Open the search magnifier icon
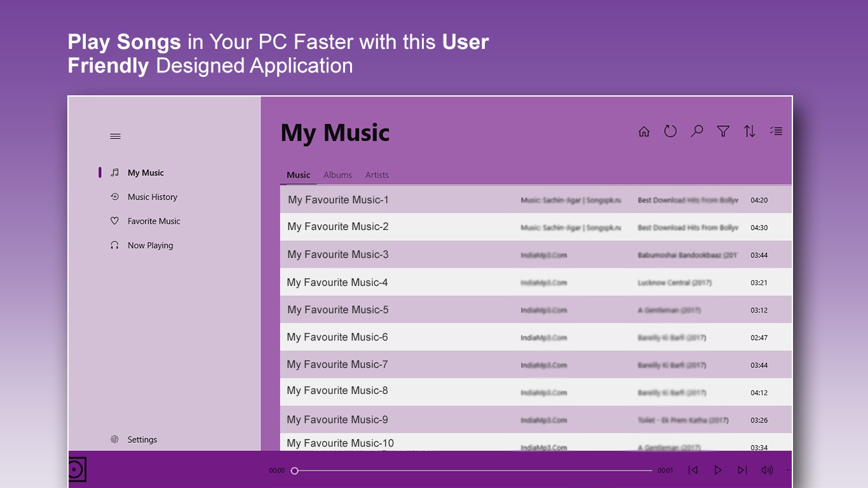 tap(697, 132)
